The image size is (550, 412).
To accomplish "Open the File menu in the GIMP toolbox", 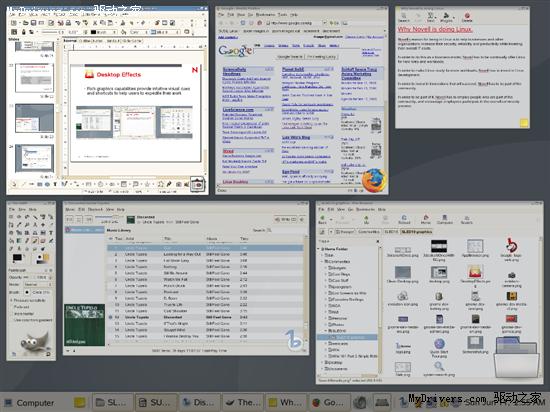I will point(12,209).
